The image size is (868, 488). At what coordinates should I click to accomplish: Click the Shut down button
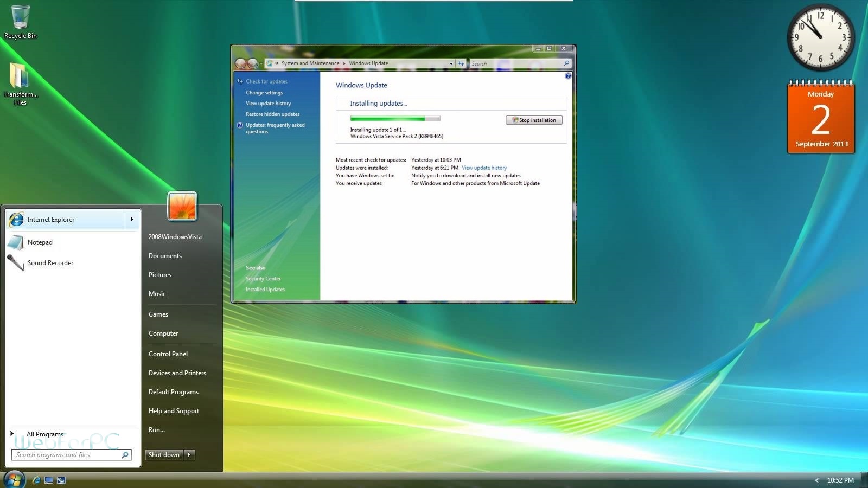click(164, 455)
